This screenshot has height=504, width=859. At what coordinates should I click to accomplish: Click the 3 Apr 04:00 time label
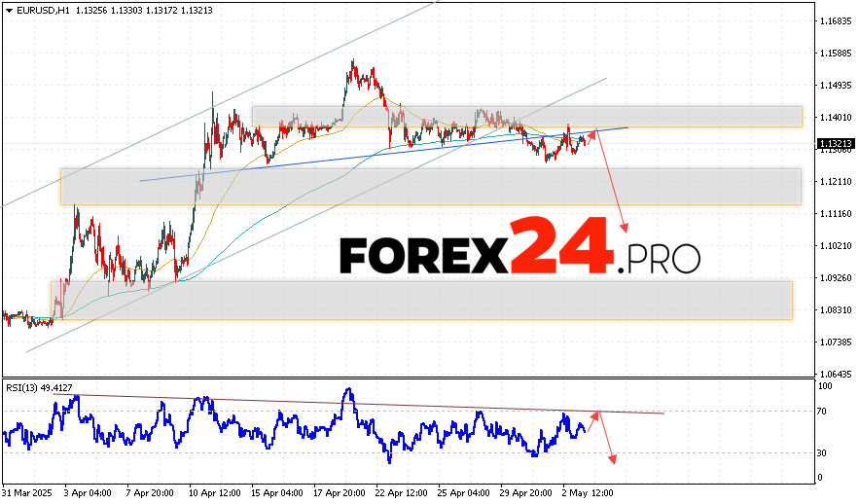pos(88,493)
